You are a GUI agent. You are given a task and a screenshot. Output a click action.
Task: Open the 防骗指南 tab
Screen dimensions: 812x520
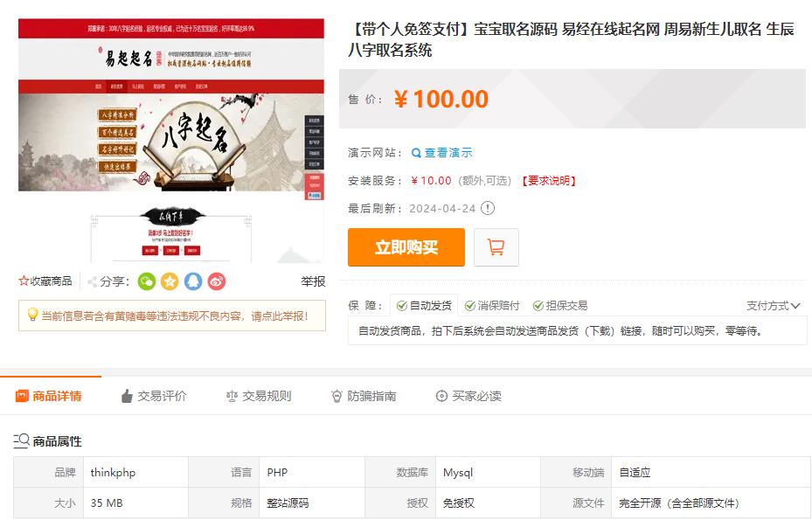pyautogui.click(x=364, y=396)
